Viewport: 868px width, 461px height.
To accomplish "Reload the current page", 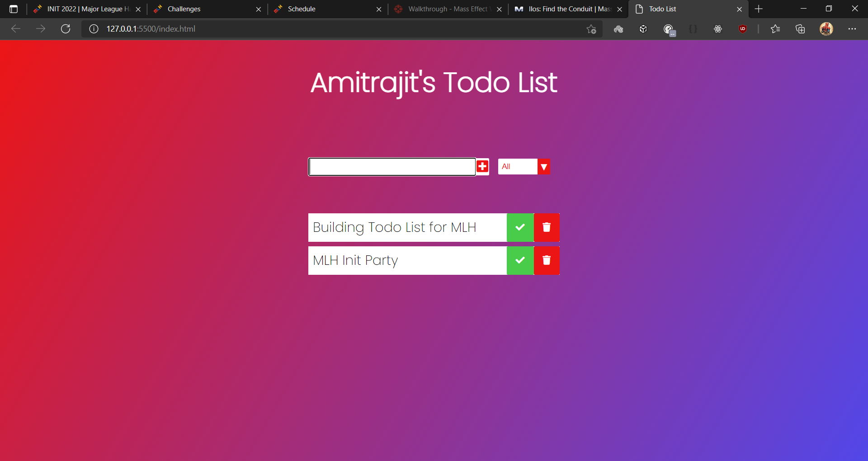I will pos(66,29).
